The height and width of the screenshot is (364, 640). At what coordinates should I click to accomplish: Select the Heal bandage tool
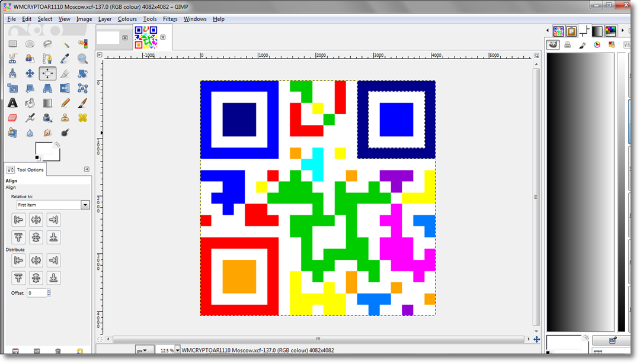pos(82,118)
